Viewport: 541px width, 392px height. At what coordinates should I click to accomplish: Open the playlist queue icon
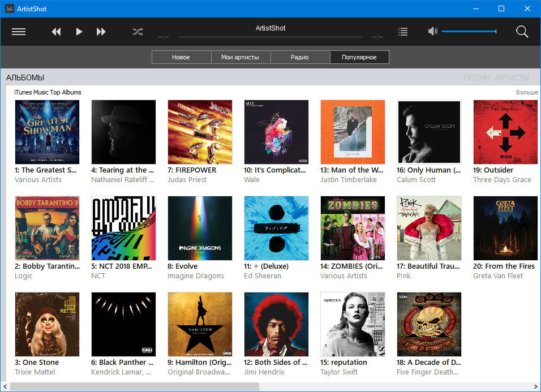(403, 32)
